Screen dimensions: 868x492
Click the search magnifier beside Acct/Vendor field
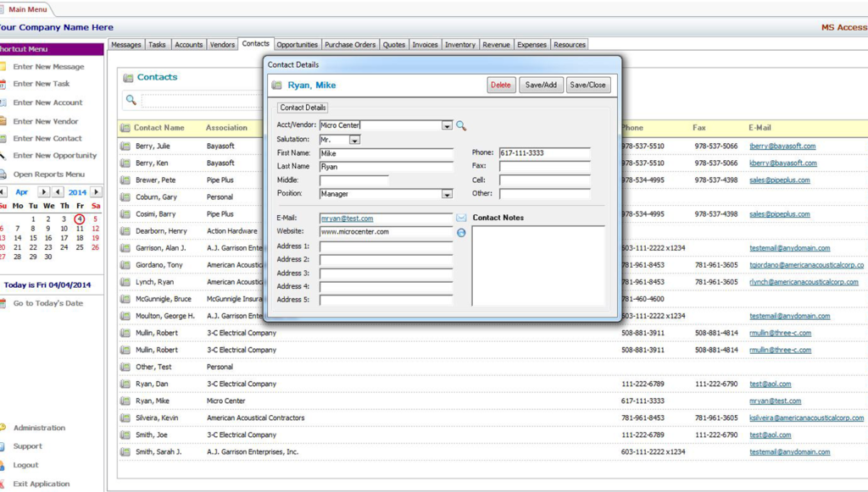click(461, 126)
